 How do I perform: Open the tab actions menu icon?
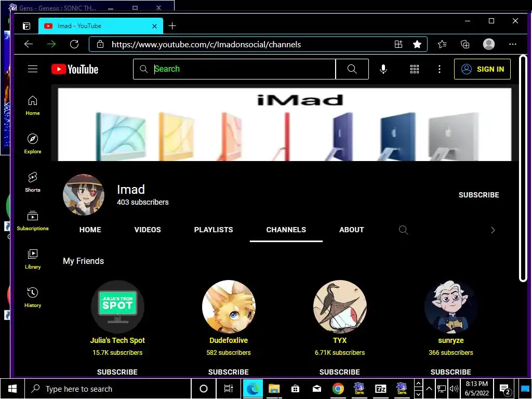click(26, 26)
